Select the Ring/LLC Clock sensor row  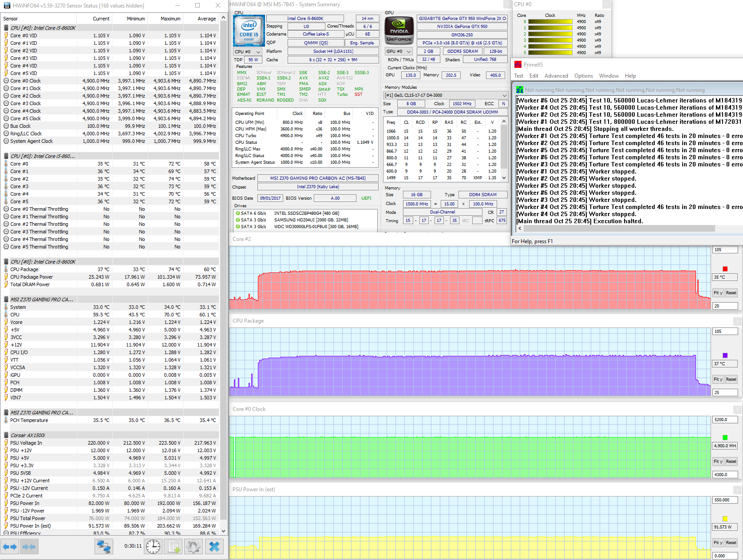(110, 134)
